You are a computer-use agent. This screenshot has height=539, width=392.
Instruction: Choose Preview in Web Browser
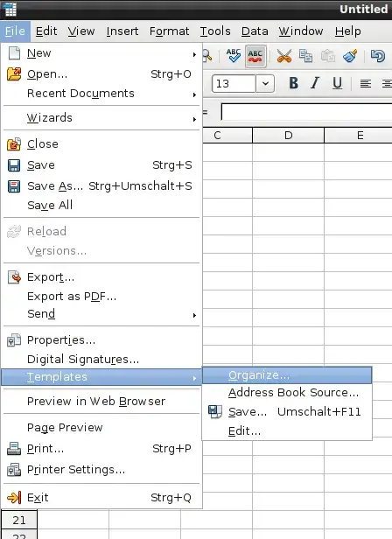tap(101, 401)
